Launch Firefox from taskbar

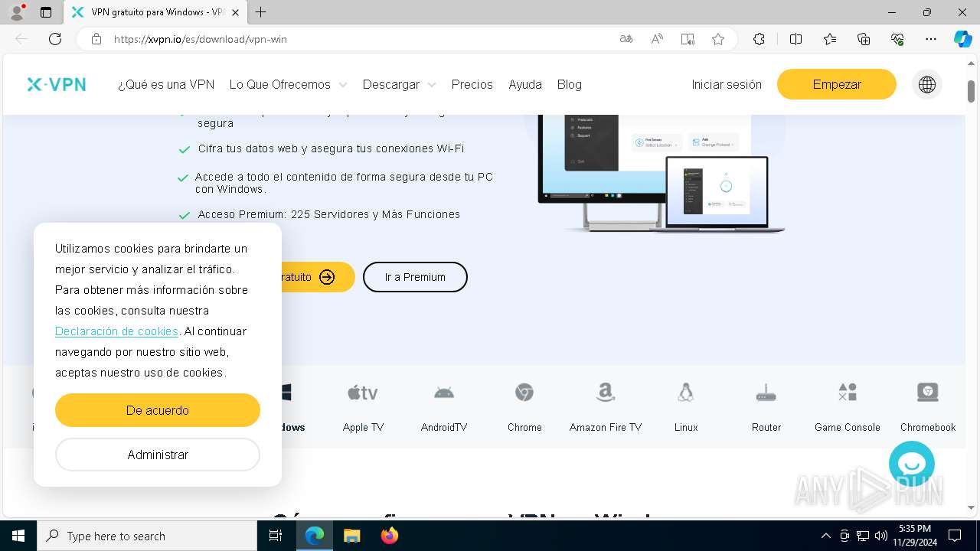point(389,536)
